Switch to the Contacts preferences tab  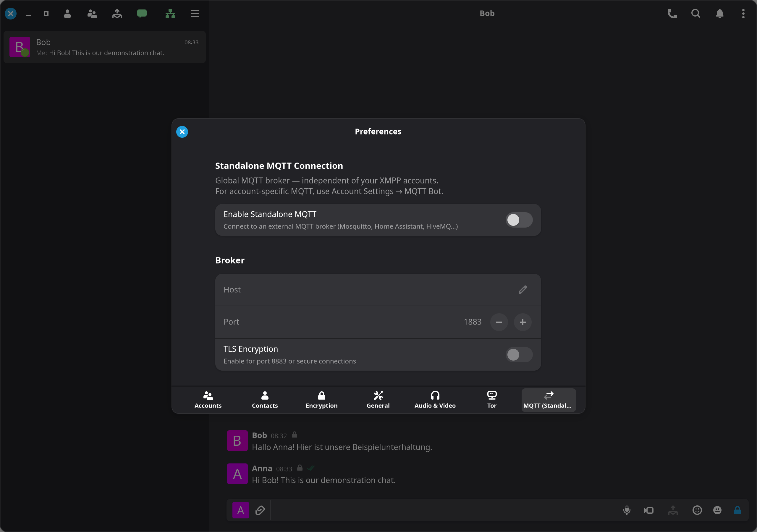tap(265, 400)
